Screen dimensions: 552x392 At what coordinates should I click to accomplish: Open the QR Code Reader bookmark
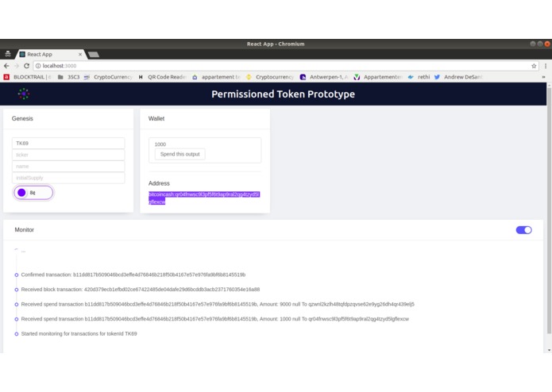[x=161, y=77]
